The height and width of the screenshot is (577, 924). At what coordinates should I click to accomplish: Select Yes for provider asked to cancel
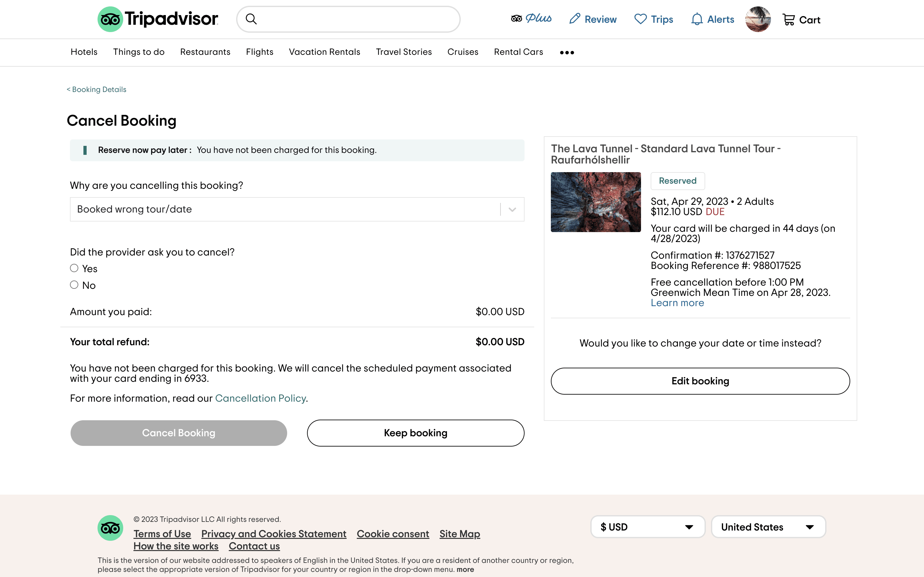coord(74,268)
